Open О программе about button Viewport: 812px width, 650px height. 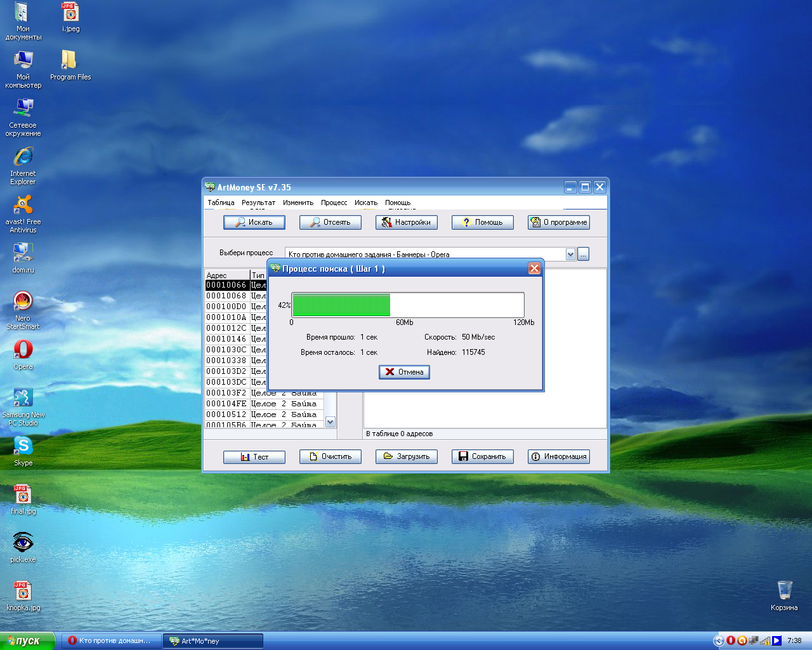point(558,222)
